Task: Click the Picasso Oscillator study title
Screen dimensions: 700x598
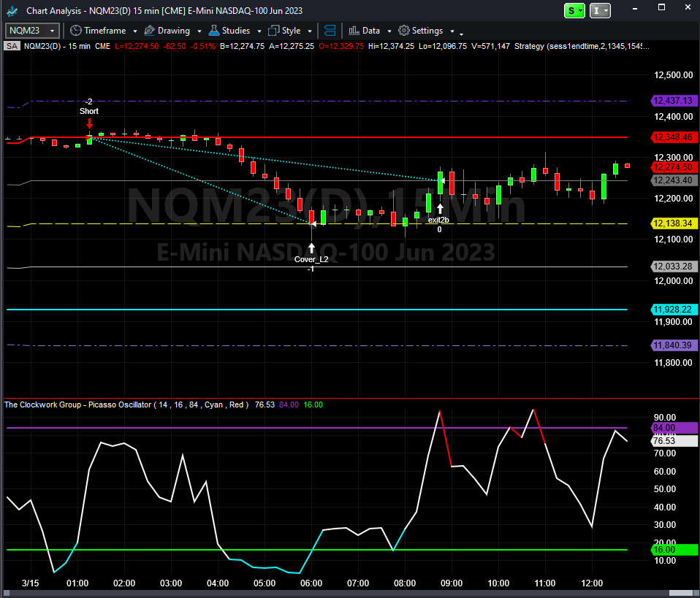Action: click(x=126, y=405)
